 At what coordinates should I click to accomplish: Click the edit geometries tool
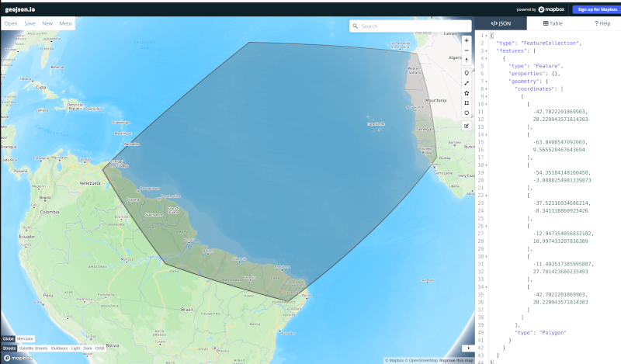coord(467,126)
